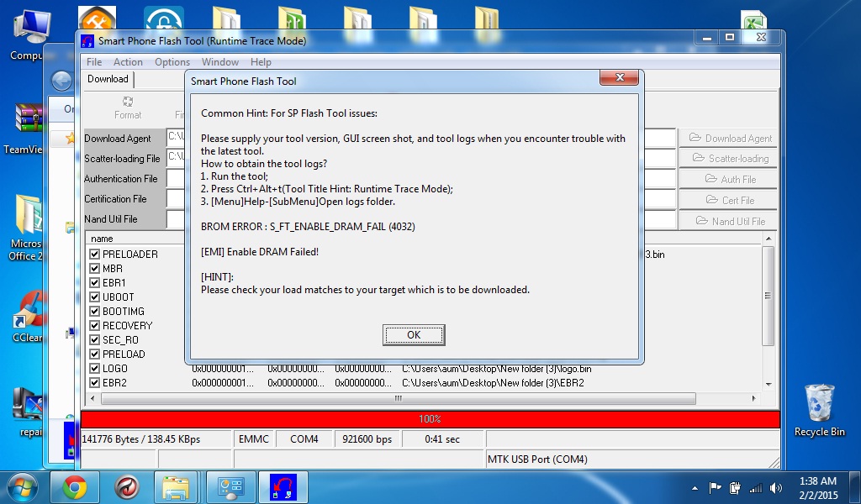This screenshot has width=861, height=504.
Task: Open the Device Manager taskbar item
Action: pyautogui.click(x=230, y=487)
